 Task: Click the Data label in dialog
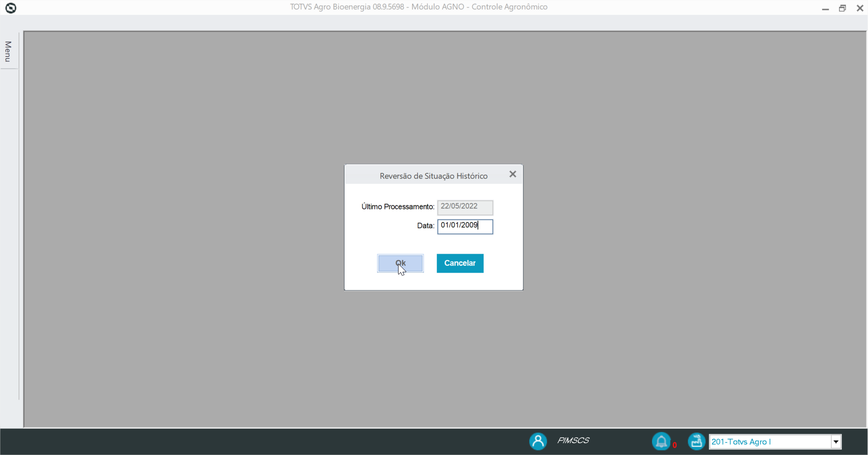point(426,226)
